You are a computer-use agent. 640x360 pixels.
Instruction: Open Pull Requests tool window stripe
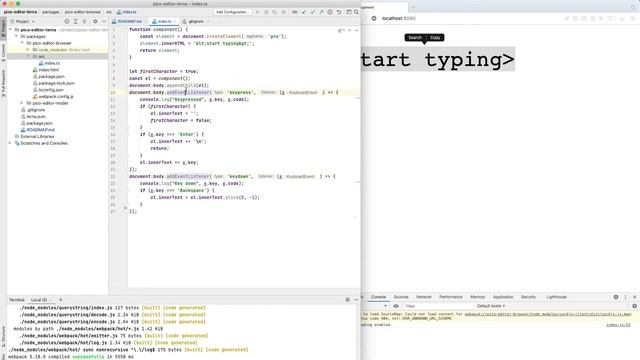[3, 83]
